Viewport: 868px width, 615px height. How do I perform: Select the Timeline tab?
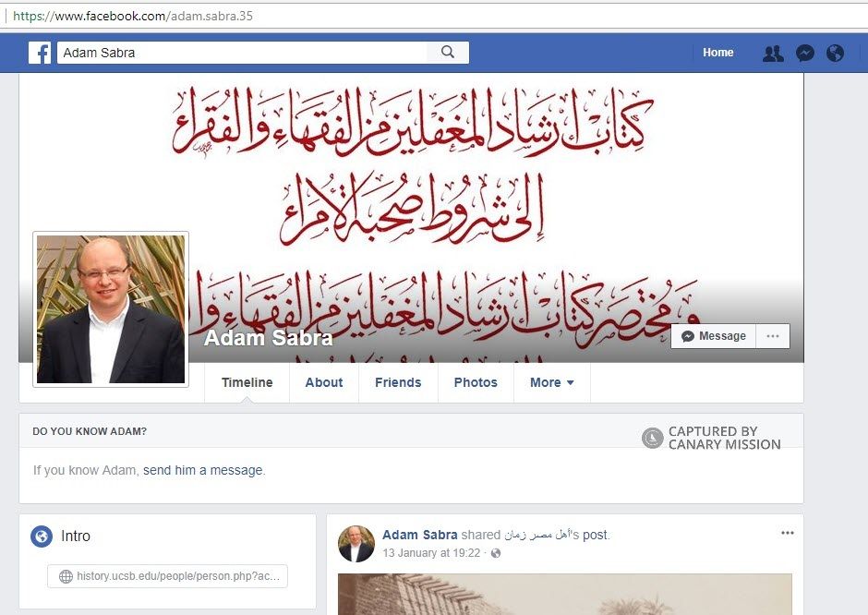click(247, 382)
